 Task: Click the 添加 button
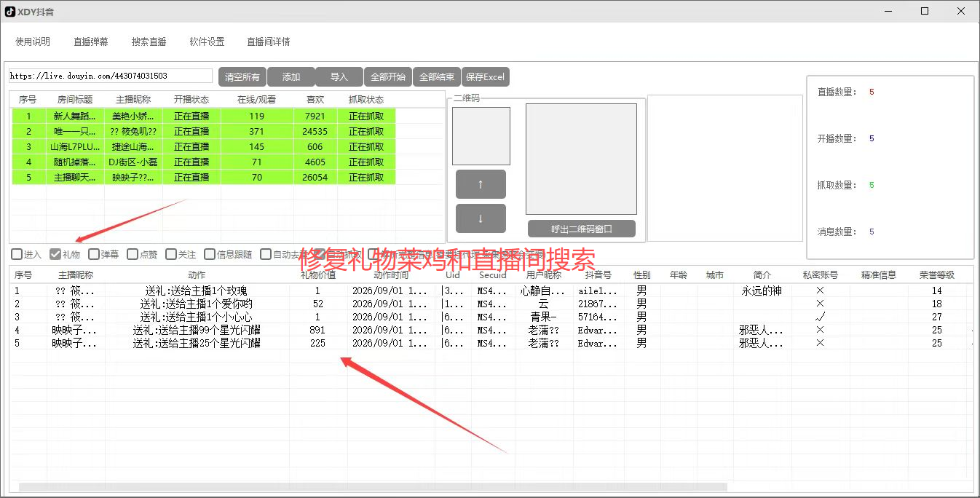(291, 76)
